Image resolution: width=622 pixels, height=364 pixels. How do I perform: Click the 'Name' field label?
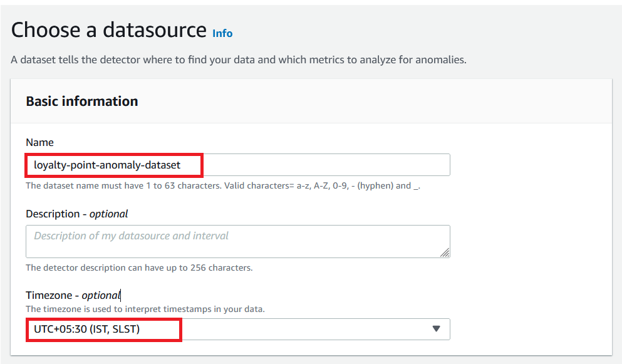tap(40, 143)
